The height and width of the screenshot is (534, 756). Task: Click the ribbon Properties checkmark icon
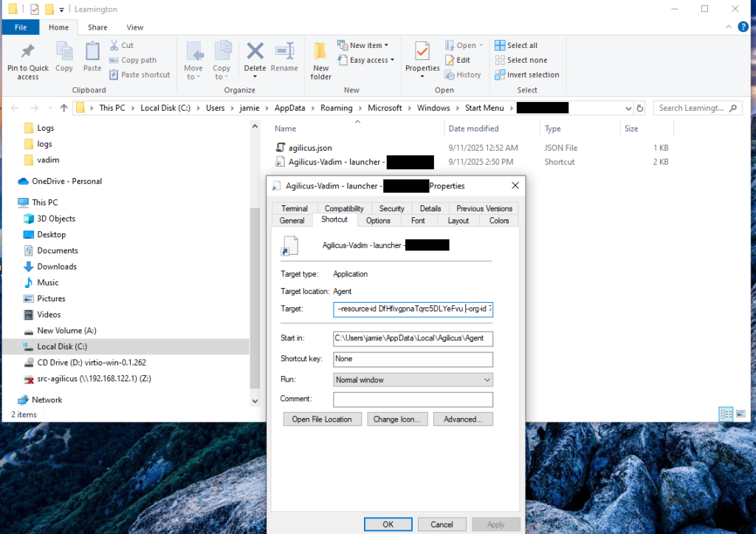[422, 52]
